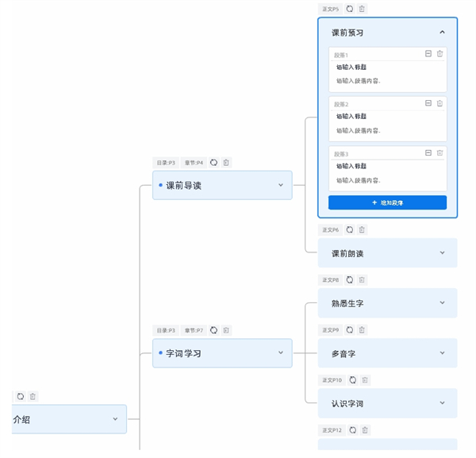Expand the 认识字词 card
Viewport: 476px width, 458px height.
[x=442, y=403]
